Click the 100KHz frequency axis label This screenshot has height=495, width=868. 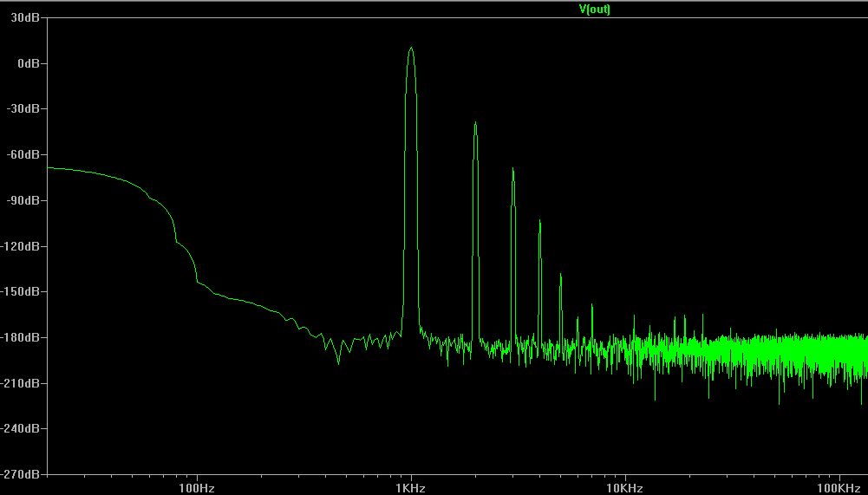click(x=839, y=488)
